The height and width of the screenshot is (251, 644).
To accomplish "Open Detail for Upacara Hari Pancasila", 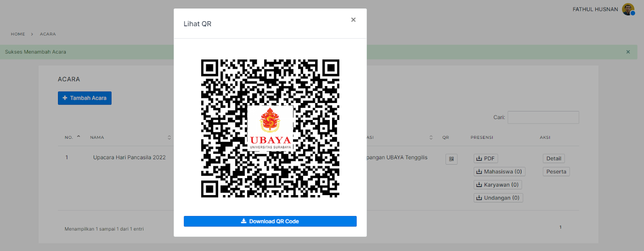I will click(x=553, y=158).
